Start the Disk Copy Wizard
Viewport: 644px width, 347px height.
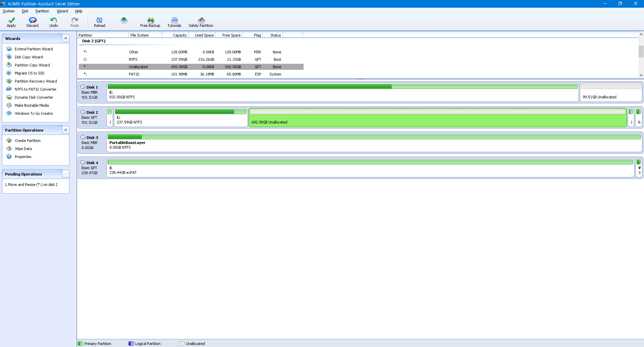[x=29, y=57]
